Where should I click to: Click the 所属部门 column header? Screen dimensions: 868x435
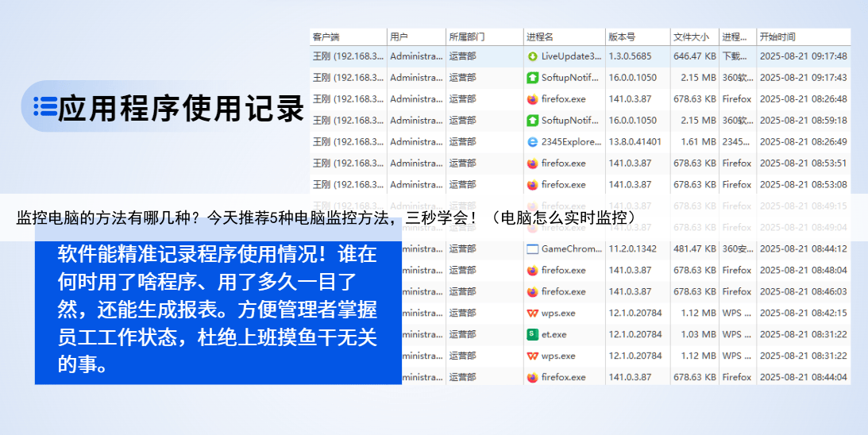click(x=467, y=37)
